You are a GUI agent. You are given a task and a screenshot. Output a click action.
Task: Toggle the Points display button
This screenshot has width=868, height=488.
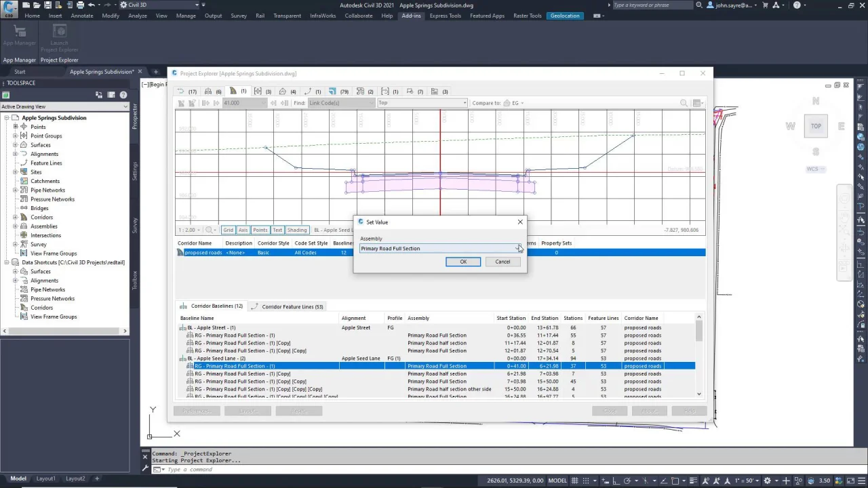tap(260, 230)
